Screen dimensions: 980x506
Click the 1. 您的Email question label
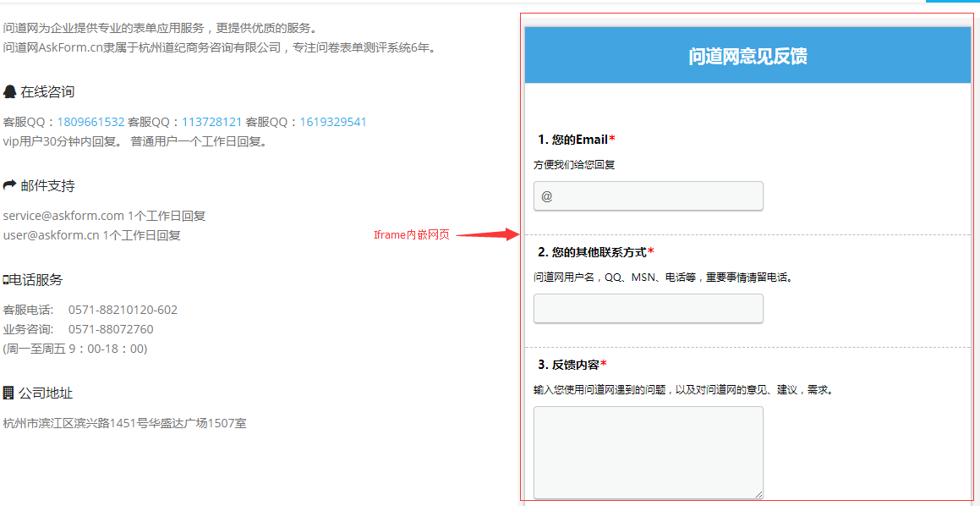click(577, 139)
